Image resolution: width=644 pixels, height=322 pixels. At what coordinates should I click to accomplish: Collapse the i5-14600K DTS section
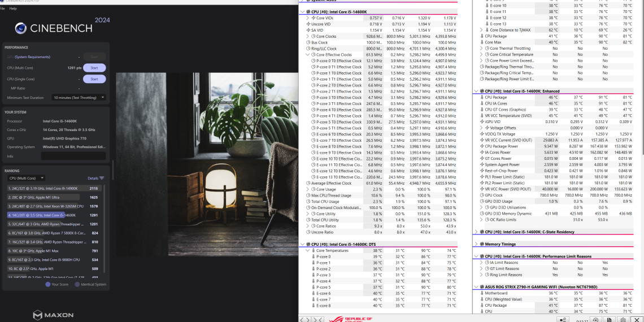point(303,245)
